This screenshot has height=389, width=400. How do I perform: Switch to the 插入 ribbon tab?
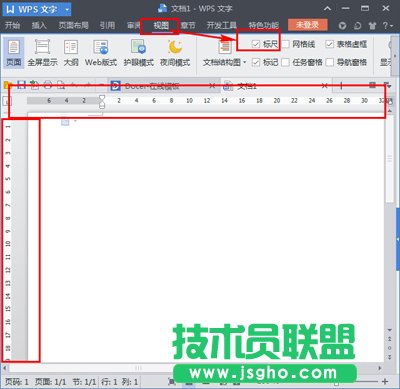39,25
